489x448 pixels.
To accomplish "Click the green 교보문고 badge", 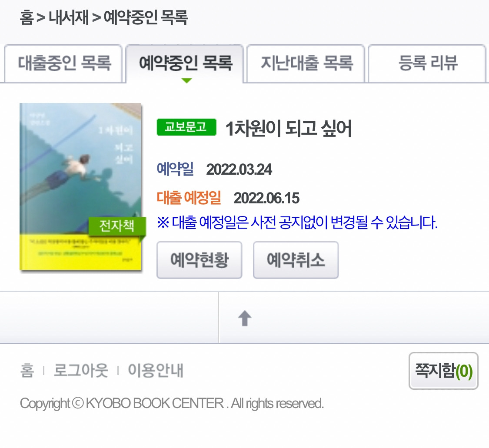I will click(x=186, y=127).
